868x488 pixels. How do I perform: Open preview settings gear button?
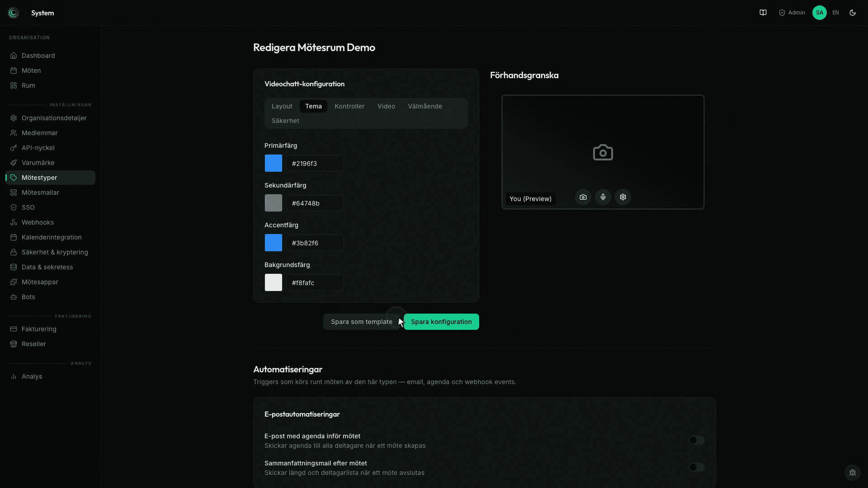pos(623,197)
